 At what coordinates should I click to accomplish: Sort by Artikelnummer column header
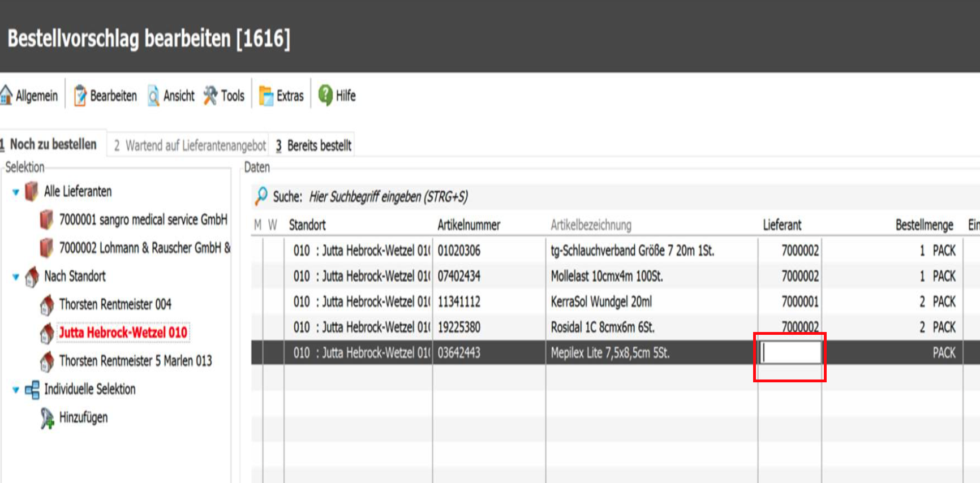[x=468, y=225]
